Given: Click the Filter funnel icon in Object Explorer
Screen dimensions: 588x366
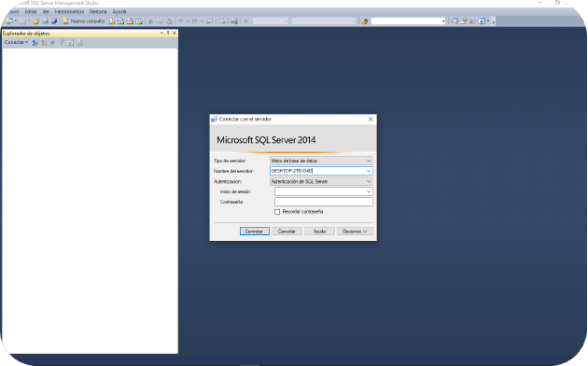Looking at the screenshot, I should click(62, 43).
